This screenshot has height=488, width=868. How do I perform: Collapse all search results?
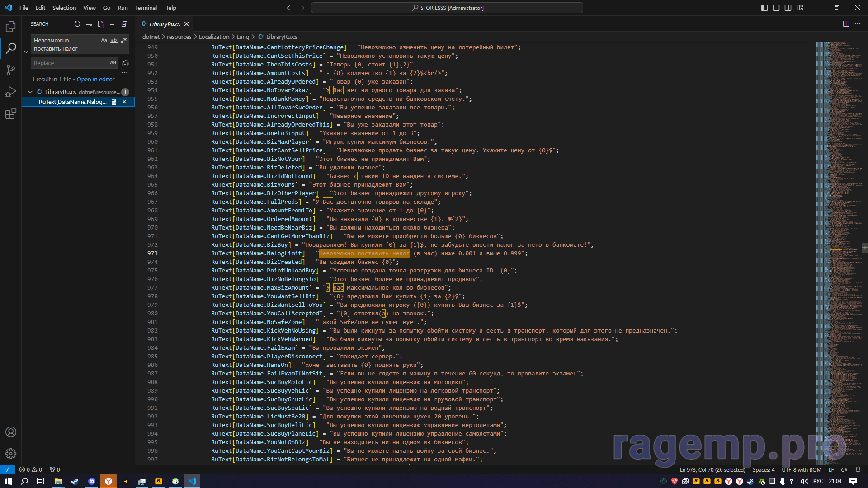pos(124,24)
